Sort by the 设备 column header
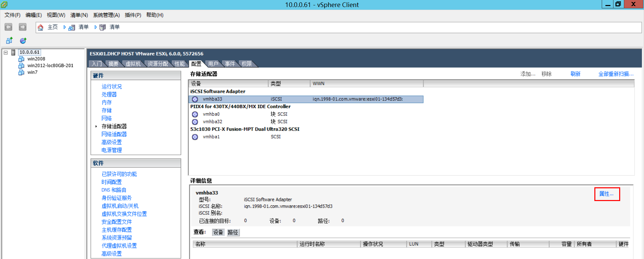The width and height of the screenshot is (644, 259). [228, 84]
